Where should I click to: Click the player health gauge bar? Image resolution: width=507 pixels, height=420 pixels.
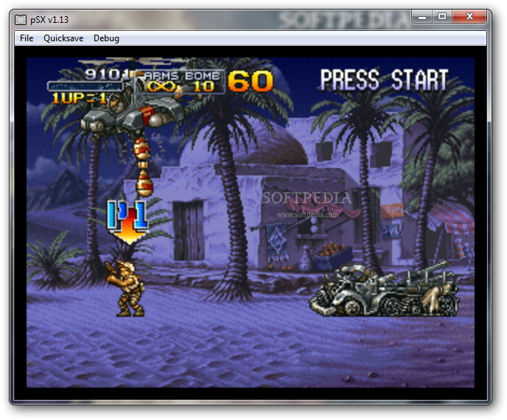pos(85,86)
